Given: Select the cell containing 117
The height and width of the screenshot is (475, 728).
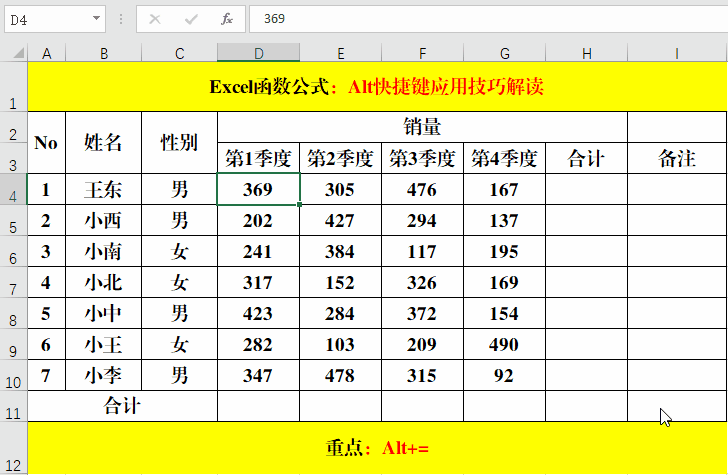Looking at the screenshot, I should coord(422,251).
